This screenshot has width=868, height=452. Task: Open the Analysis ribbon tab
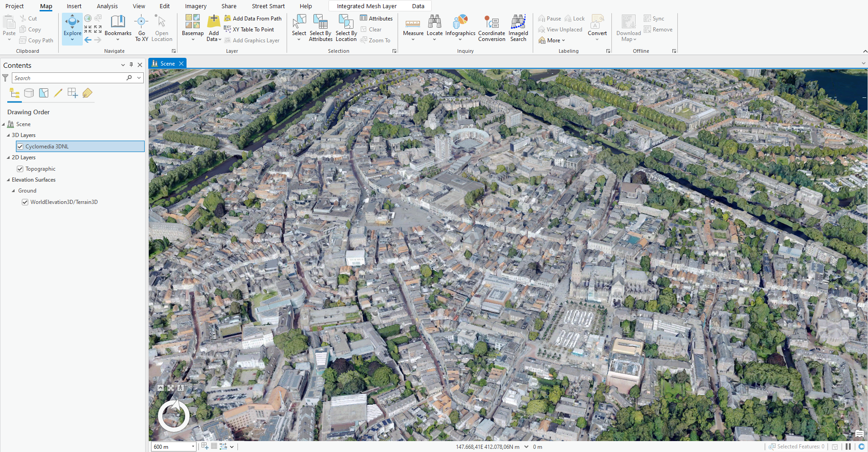tap(107, 6)
